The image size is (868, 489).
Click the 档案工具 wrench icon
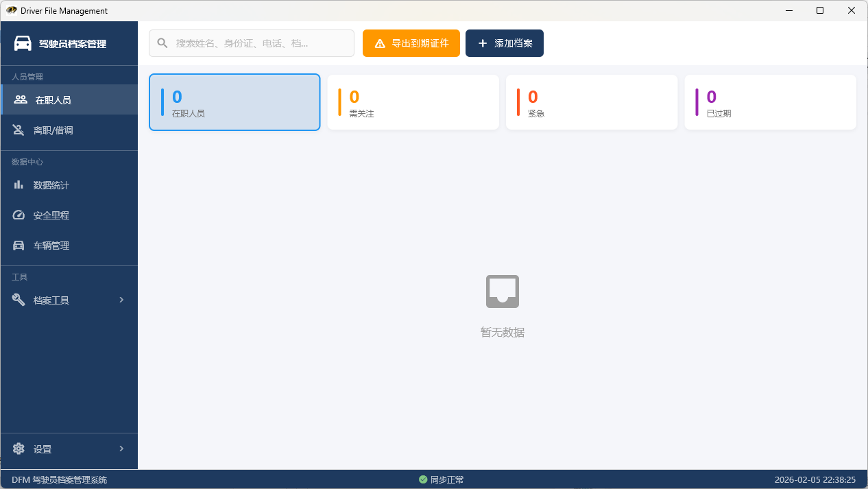(x=19, y=300)
